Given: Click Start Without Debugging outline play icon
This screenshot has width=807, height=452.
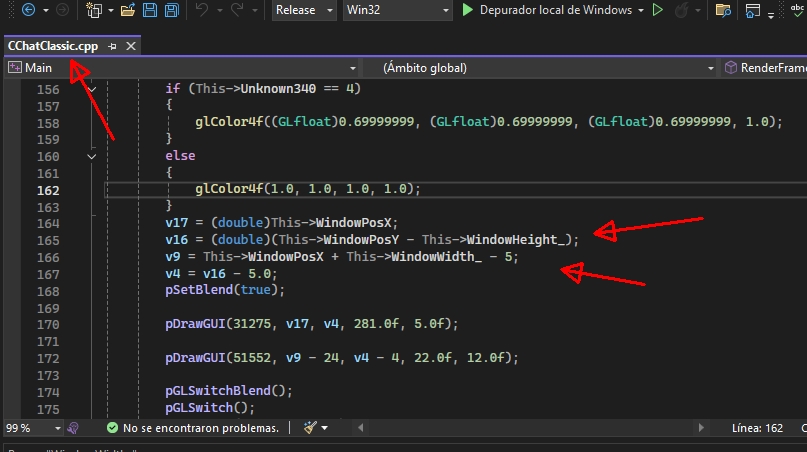Looking at the screenshot, I should 658,10.
